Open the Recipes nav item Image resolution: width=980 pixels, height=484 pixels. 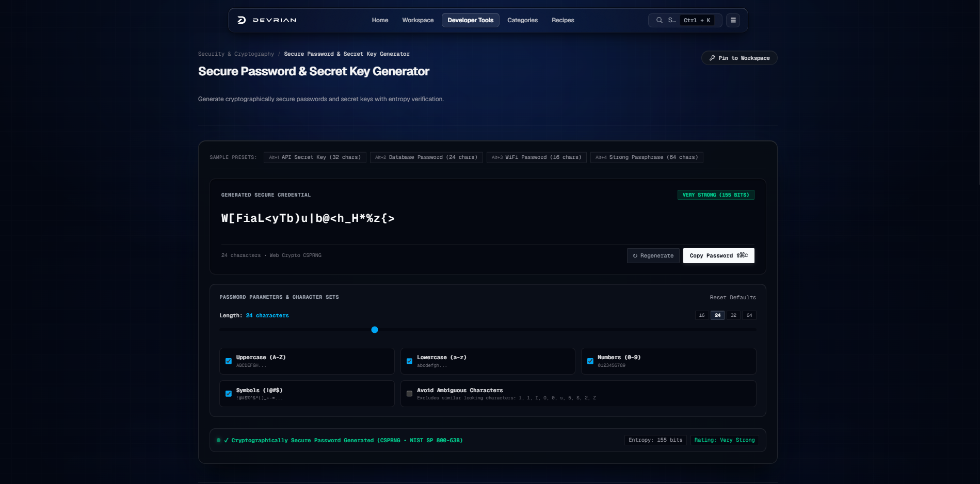(563, 20)
